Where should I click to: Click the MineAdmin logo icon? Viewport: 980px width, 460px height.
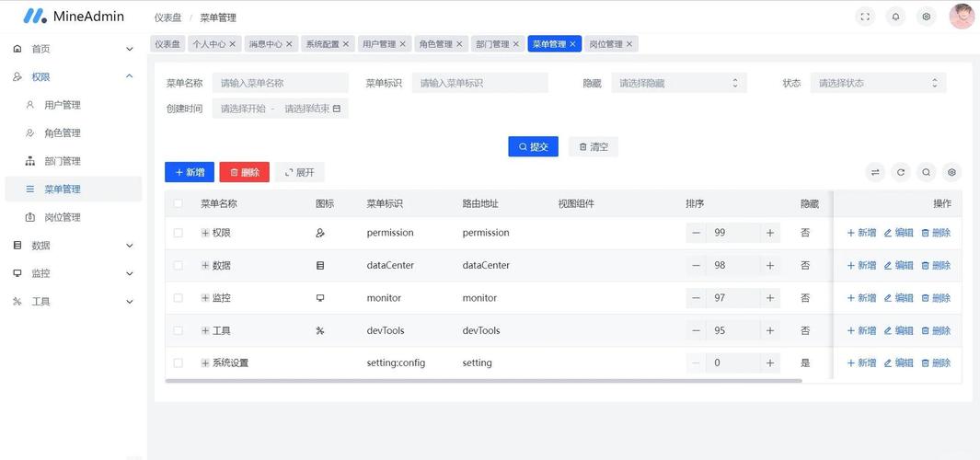point(34,17)
